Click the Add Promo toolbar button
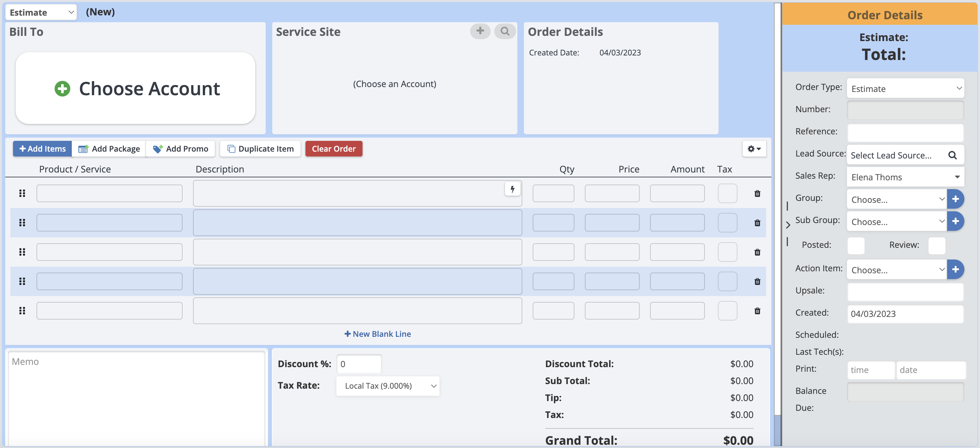This screenshot has width=980, height=448. coord(181,149)
